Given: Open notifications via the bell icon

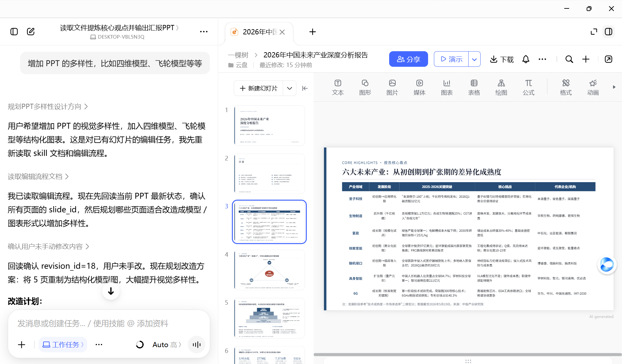Looking at the screenshot, I should click(526, 59).
